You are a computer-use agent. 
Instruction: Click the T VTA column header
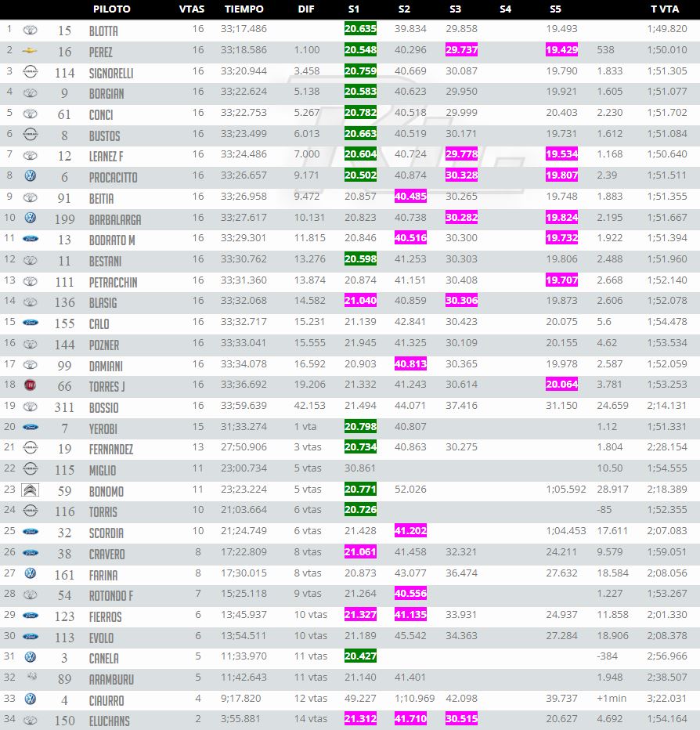665,9
